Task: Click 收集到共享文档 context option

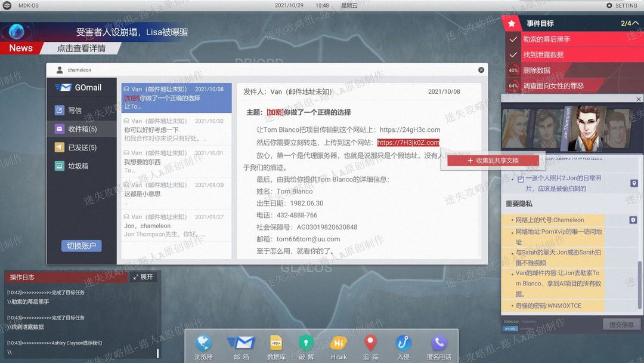Action: [493, 161]
